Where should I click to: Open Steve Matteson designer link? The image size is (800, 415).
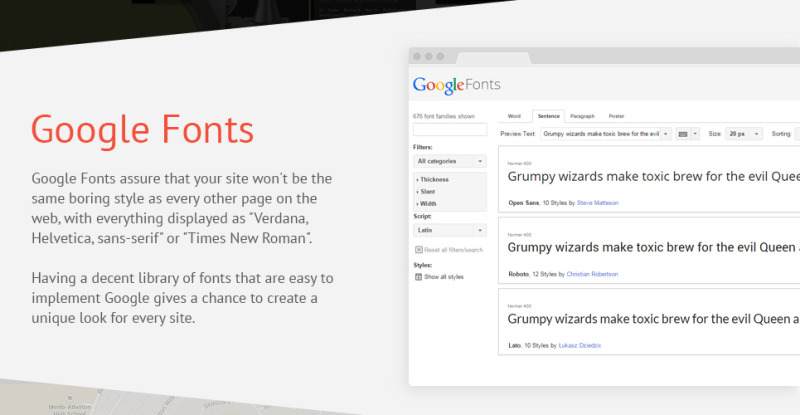(x=597, y=203)
